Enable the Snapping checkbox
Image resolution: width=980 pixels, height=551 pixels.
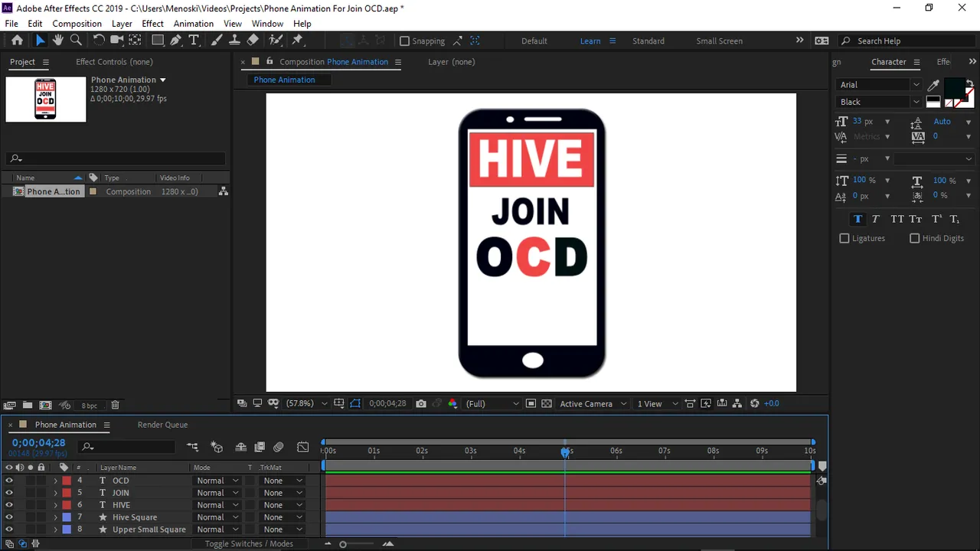coord(405,41)
